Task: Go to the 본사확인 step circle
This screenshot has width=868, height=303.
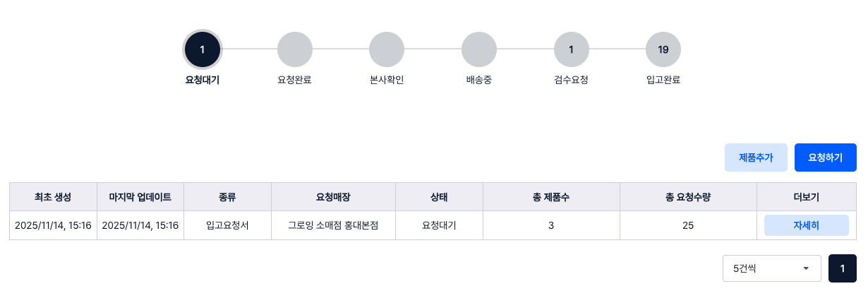Action: click(387, 49)
